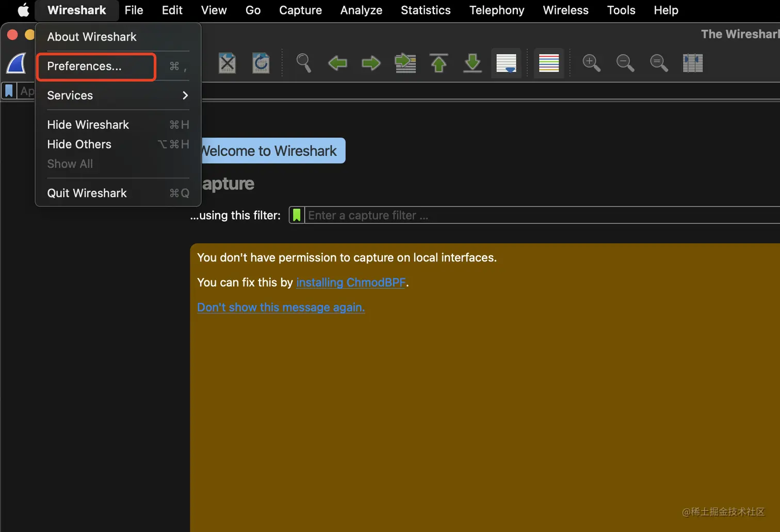This screenshot has height=532, width=780.
Task: Click the green capture filter bookmark icon
Action: (x=297, y=215)
